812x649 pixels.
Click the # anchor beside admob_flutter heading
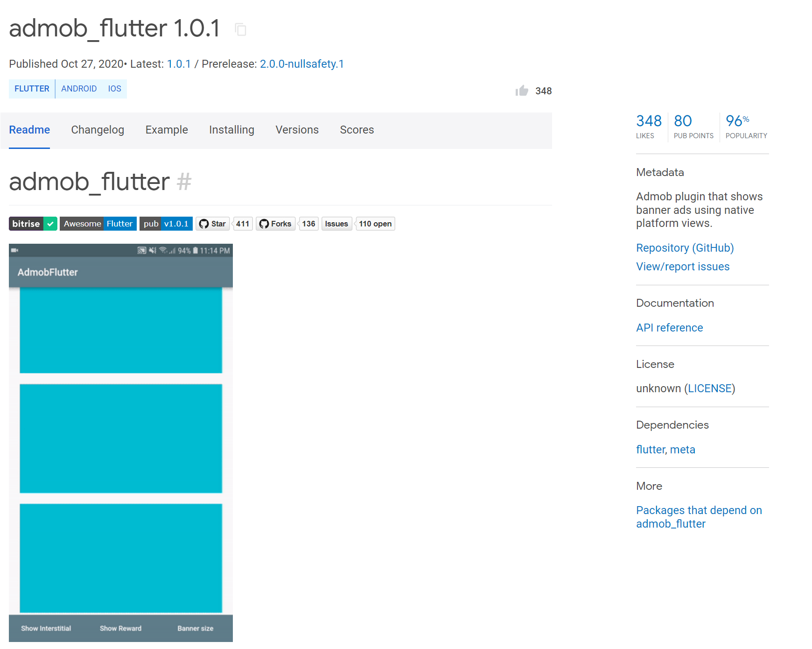(184, 182)
